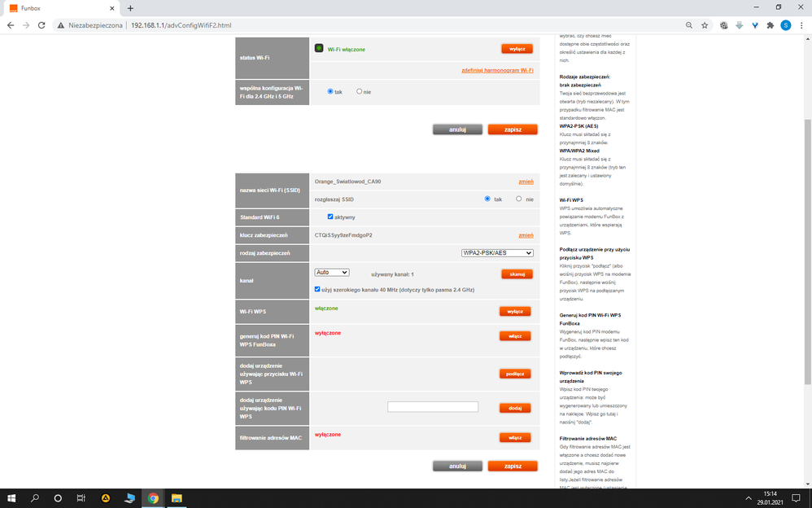Open the zoom magnifier icon in address bar
The width and height of the screenshot is (812, 508).
[x=689, y=25]
